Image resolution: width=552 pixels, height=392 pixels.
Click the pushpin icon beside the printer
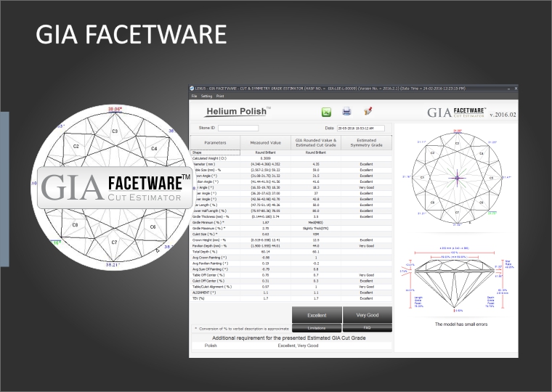(x=368, y=111)
